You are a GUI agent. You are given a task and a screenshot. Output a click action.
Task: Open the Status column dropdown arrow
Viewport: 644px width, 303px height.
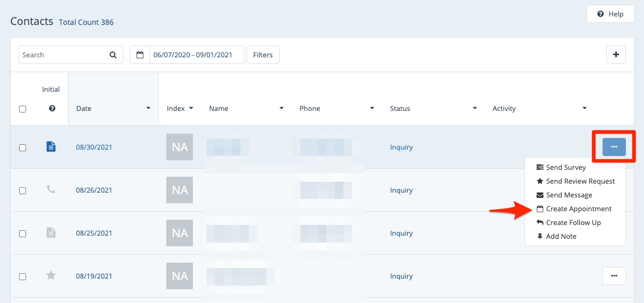tap(474, 108)
